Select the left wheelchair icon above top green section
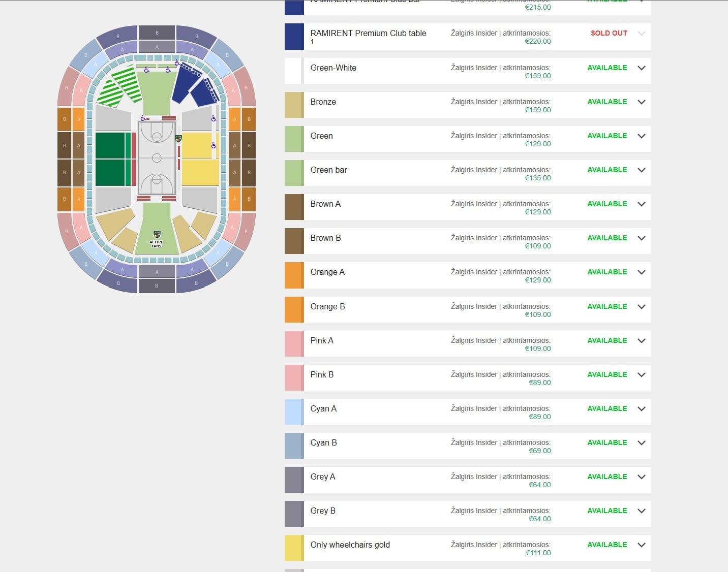 (x=146, y=70)
